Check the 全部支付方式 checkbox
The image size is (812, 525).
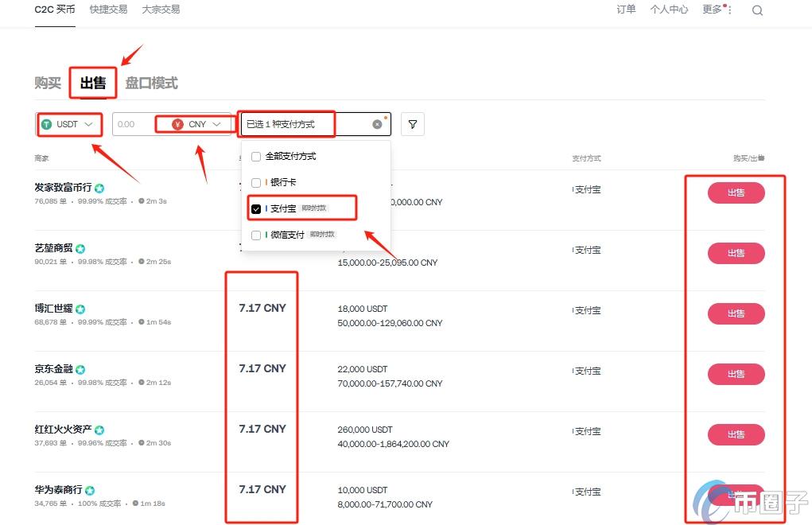pos(256,156)
